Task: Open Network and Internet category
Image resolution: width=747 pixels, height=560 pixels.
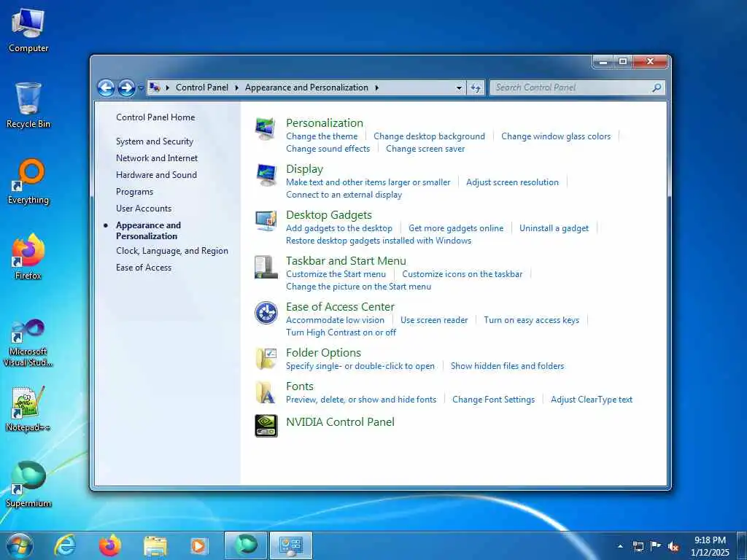Action: tap(157, 158)
